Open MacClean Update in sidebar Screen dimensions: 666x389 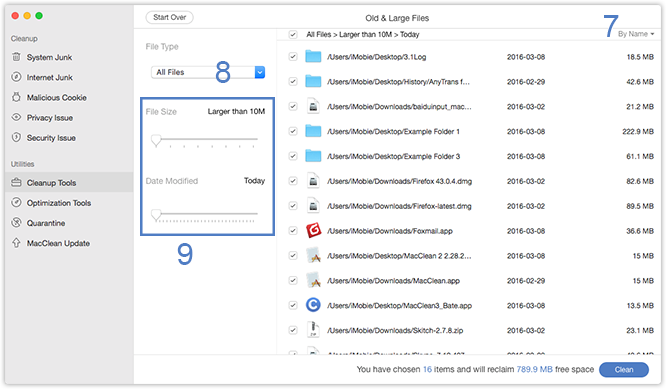(x=58, y=243)
